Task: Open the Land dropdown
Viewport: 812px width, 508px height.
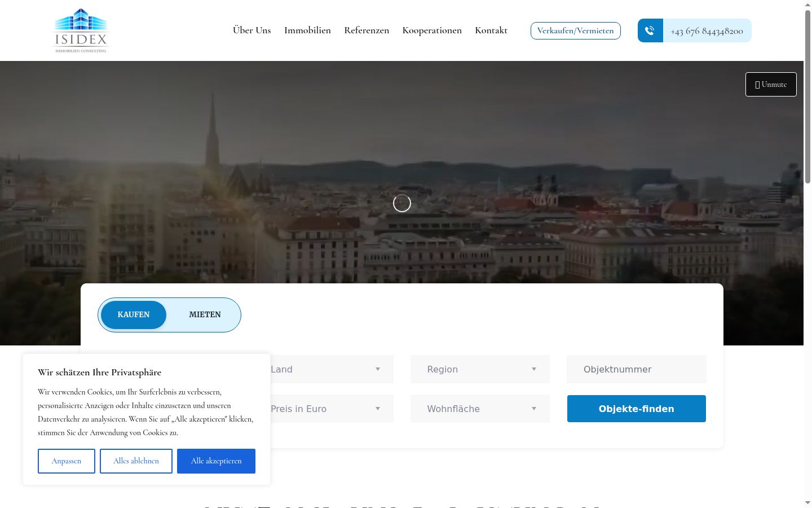Action: pyautogui.click(x=324, y=369)
